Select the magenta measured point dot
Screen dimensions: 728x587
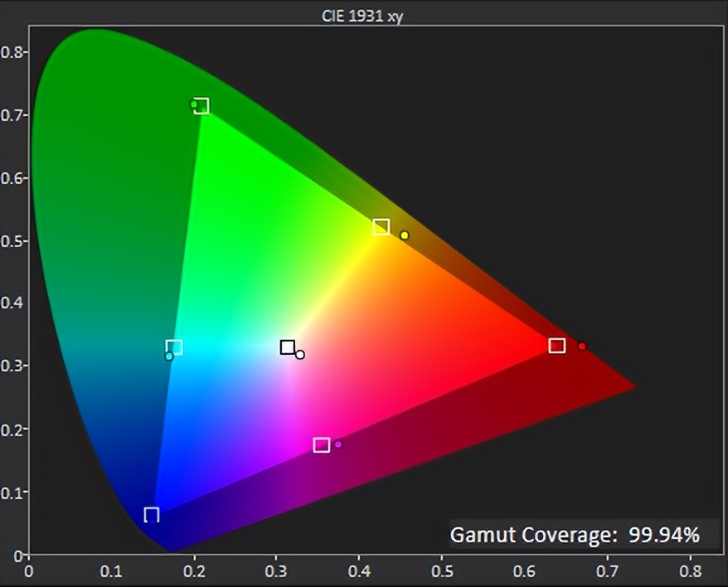(338, 444)
